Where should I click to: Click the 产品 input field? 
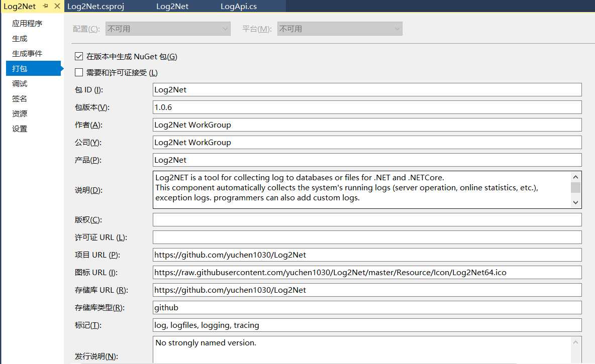[x=367, y=160]
